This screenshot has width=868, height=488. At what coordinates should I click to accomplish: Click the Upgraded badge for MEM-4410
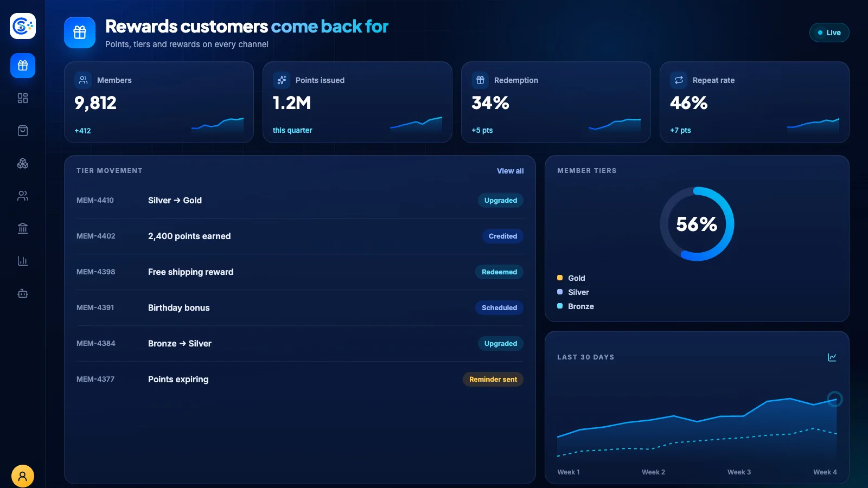[501, 200]
